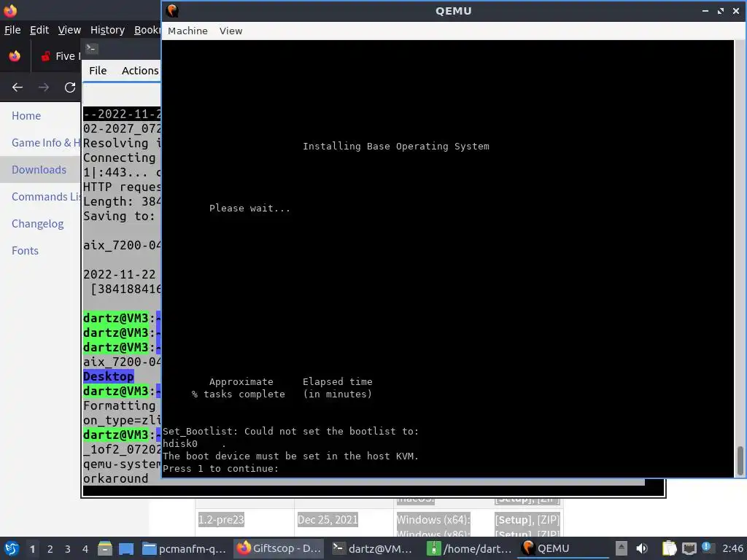Click the Setup link for Windows (x64)
The height and width of the screenshot is (560, 747).
(513, 519)
